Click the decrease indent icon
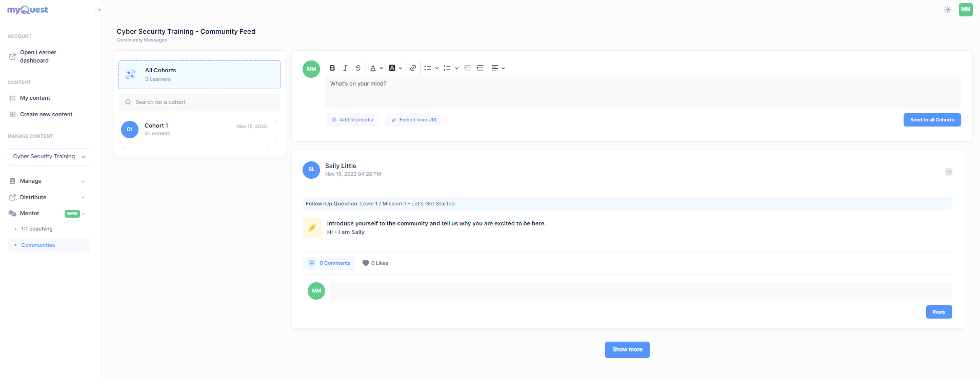This screenshot has height=378, width=980. (x=467, y=68)
